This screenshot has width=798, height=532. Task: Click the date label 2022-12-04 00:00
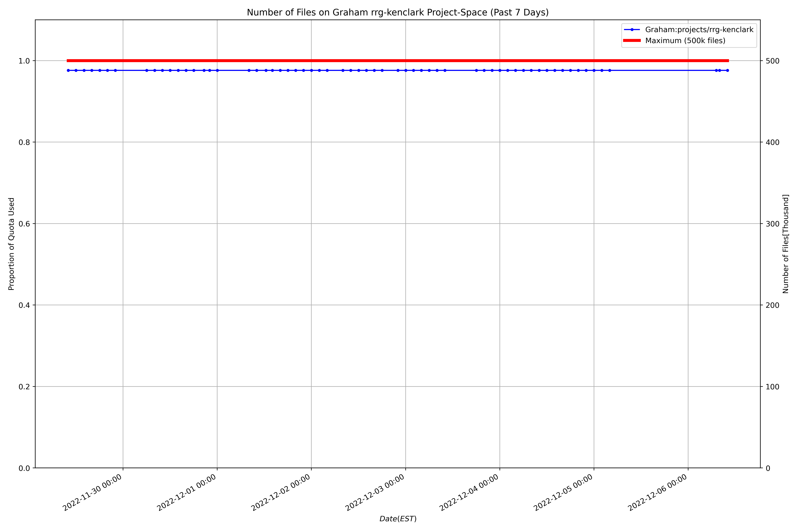469,492
